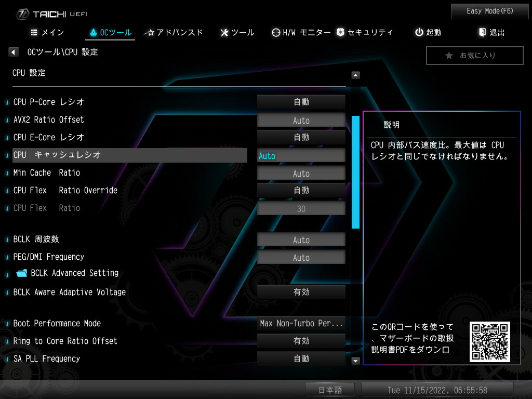Click the BCLK Advanced Setting folder icon
Viewport: 532px width, 399px height.
click(x=22, y=273)
